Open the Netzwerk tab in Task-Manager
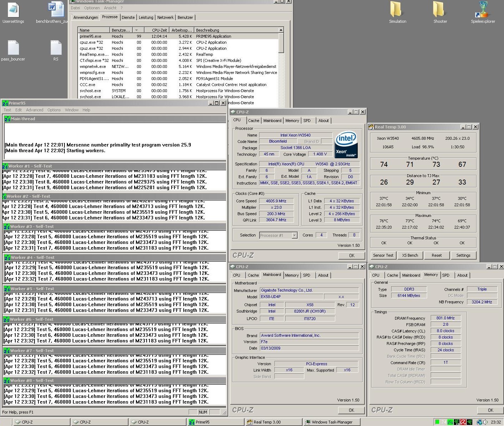504x426 pixels. [166, 17]
